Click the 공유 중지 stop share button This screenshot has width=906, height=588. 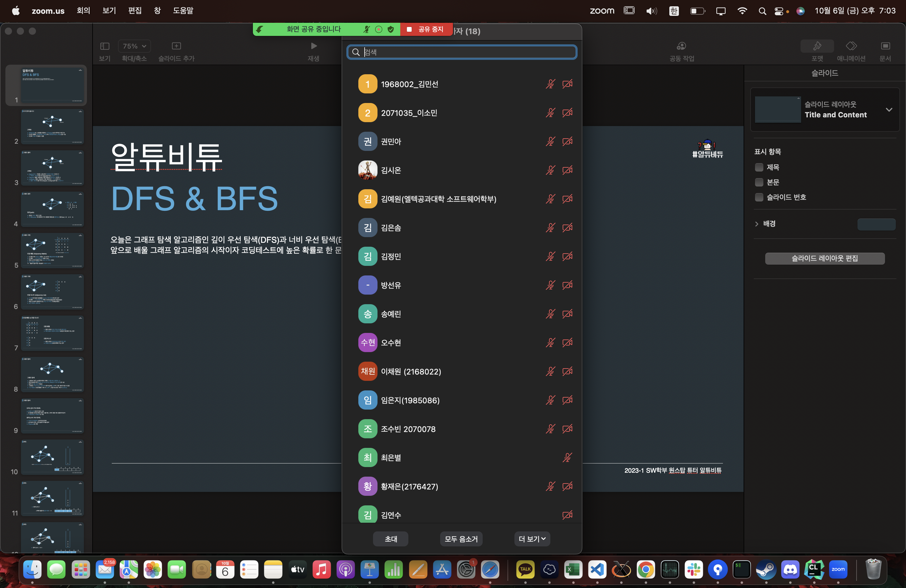[426, 29]
